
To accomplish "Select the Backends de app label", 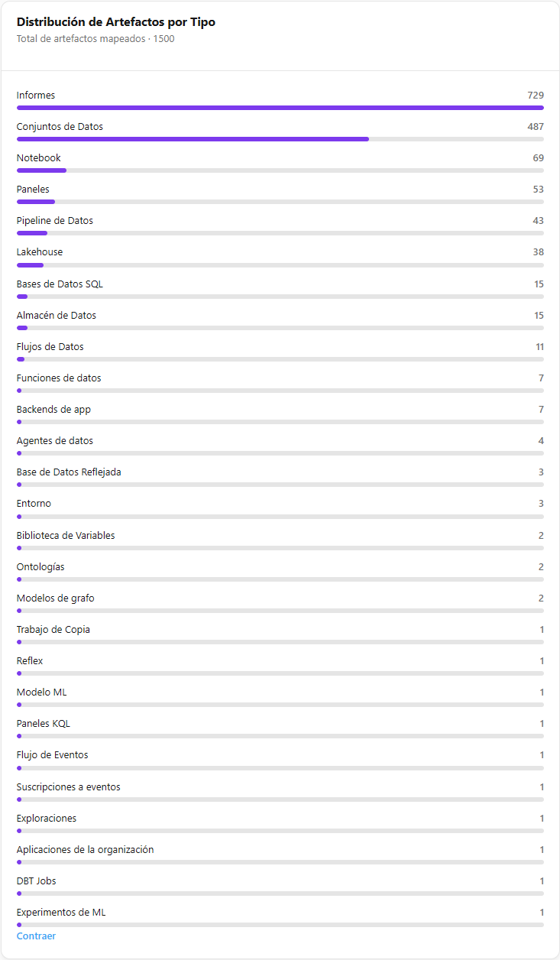I will coord(53,410).
